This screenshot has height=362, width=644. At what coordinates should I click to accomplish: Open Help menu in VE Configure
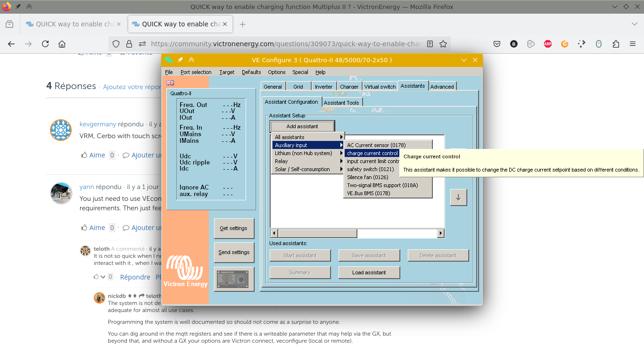[x=321, y=72]
